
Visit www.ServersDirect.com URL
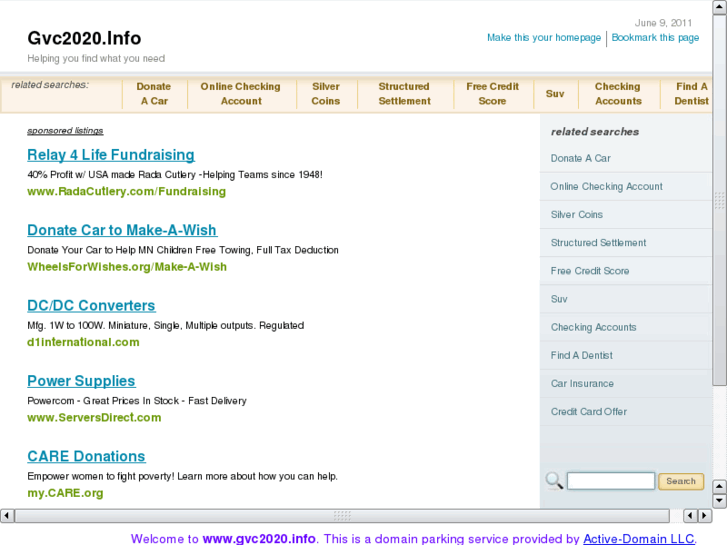(94, 417)
